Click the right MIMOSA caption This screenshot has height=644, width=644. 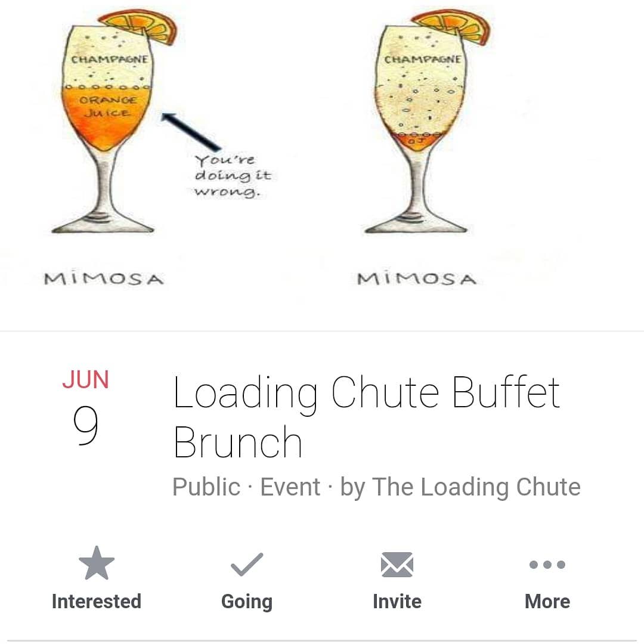417,278
